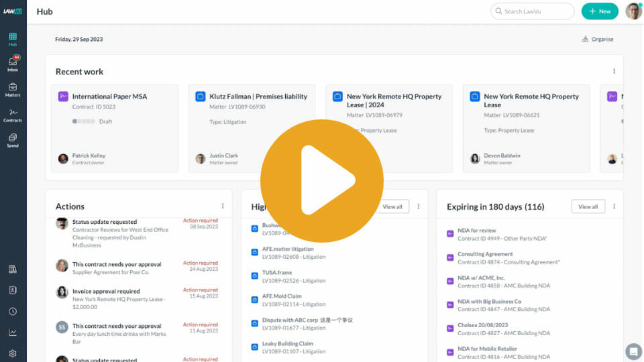Open Supplier Agreement for Pool Co. approval
The image size is (644, 362).
(138, 268)
